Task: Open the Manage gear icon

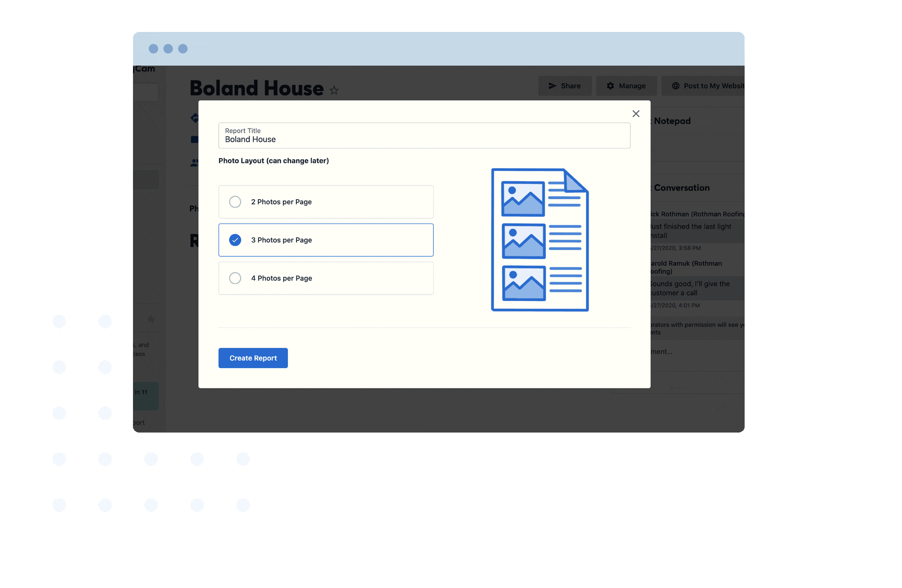Action: (610, 86)
